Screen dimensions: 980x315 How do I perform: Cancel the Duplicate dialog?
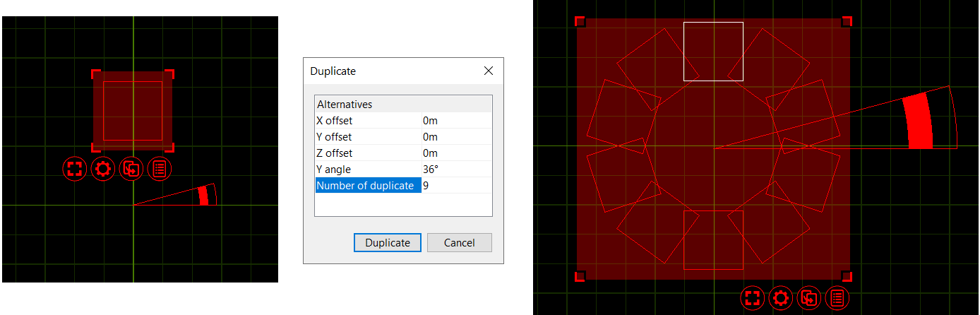[x=459, y=242]
